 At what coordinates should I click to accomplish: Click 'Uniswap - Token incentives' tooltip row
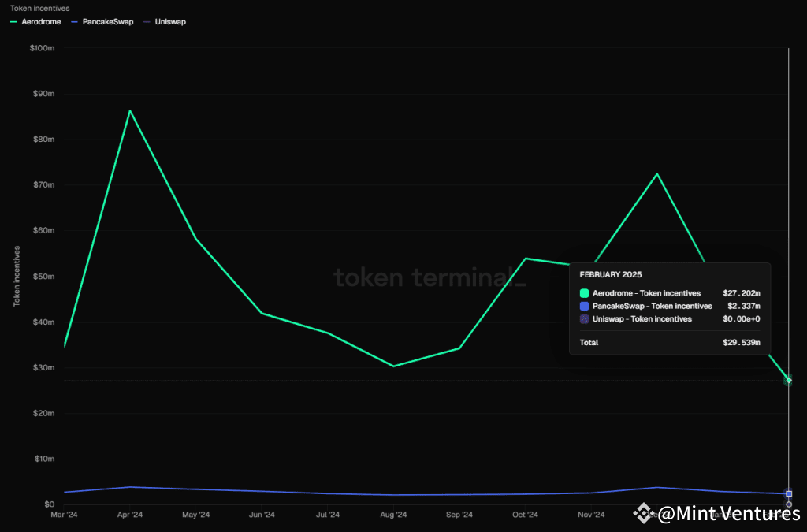[x=670, y=319]
